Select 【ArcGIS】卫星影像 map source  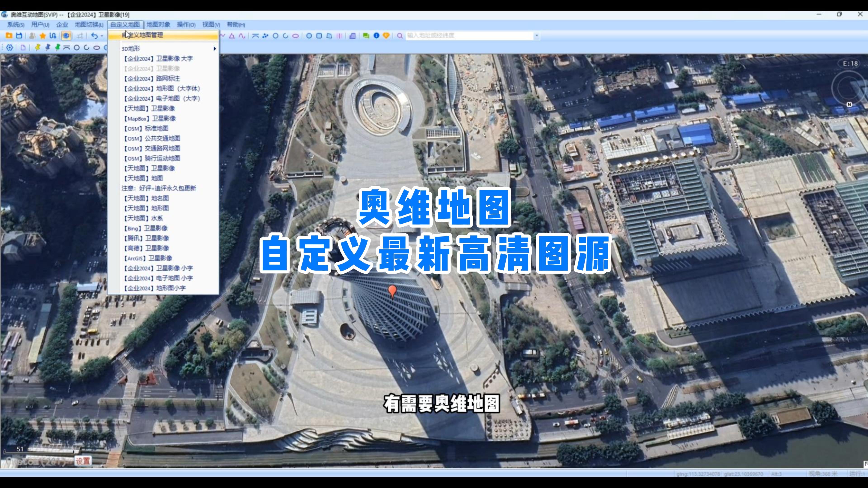pyautogui.click(x=163, y=258)
